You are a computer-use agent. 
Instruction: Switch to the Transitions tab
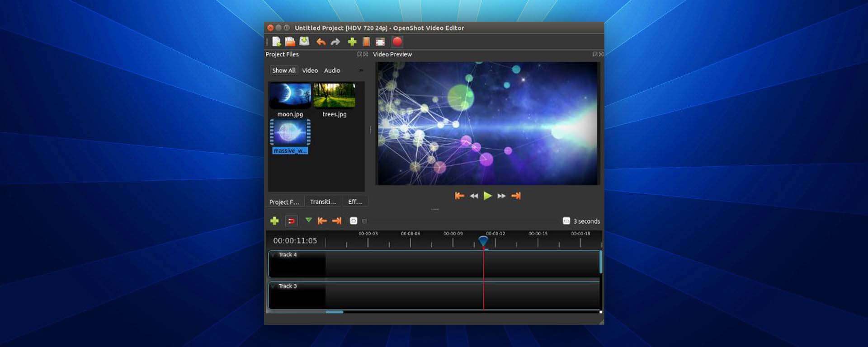coord(323,202)
